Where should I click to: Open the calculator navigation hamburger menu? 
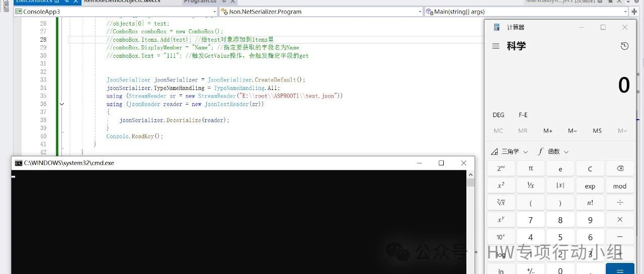[x=496, y=46]
